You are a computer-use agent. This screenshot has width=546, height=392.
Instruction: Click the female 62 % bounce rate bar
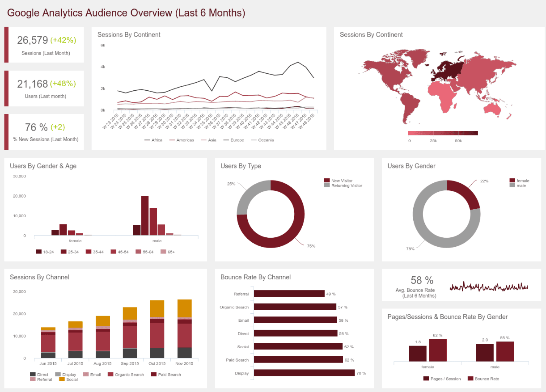click(x=438, y=350)
